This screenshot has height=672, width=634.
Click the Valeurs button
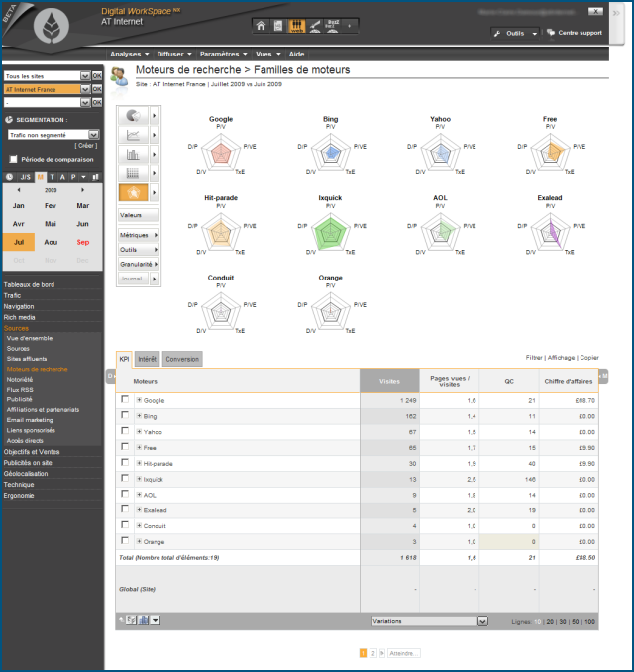tap(139, 215)
